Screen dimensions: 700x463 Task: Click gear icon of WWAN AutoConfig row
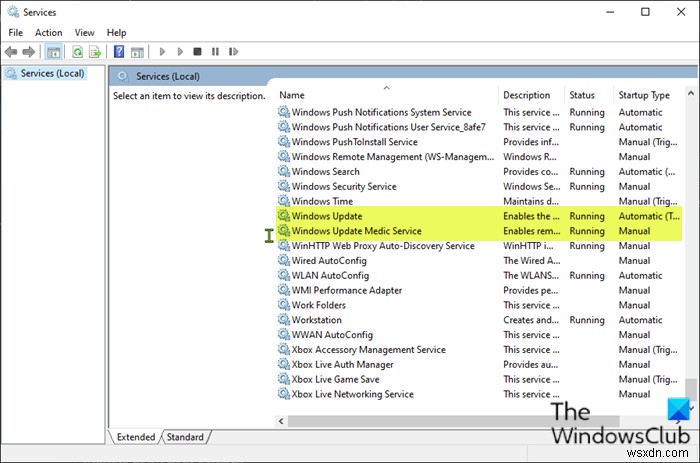pos(284,334)
